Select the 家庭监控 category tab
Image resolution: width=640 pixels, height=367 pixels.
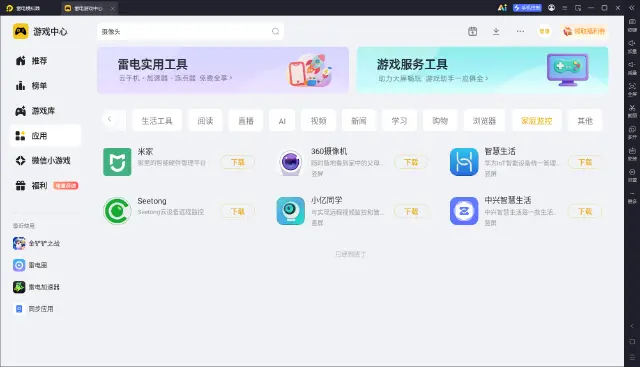pyautogui.click(x=536, y=121)
